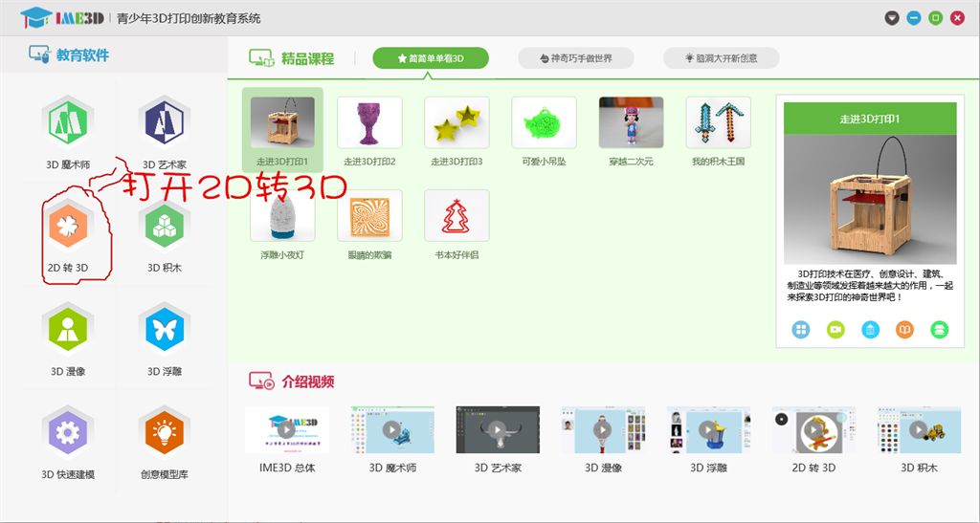The height and width of the screenshot is (523, 980).
Task: Switch to the 脑洞大开新创意 tab
Action: pyautogui.click(x=721, y=58)
